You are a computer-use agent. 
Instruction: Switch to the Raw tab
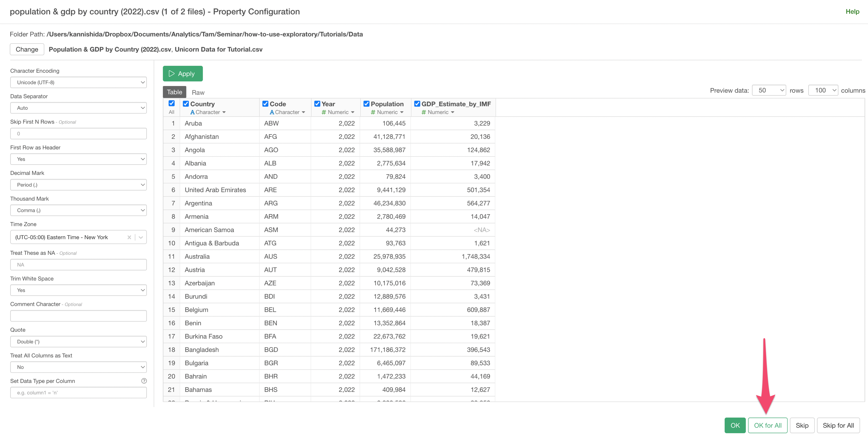[198, 93]
